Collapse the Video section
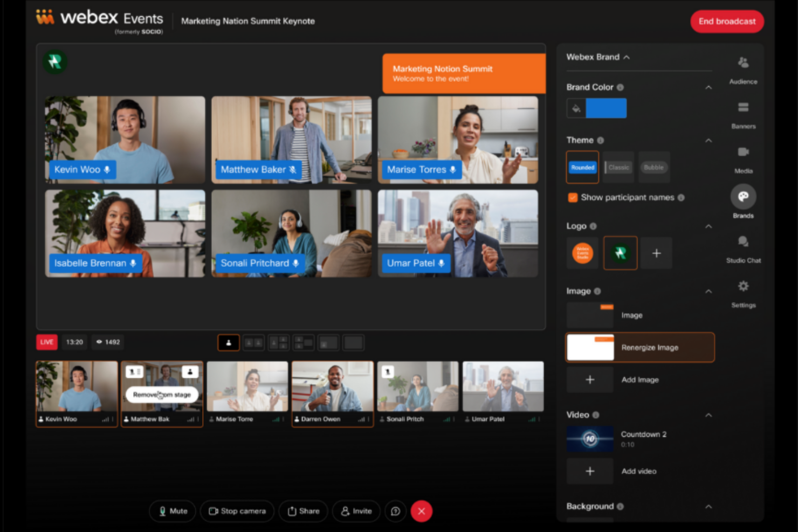Image resolution: width=798 pixels, height=532 pixels. click(708, 415)
